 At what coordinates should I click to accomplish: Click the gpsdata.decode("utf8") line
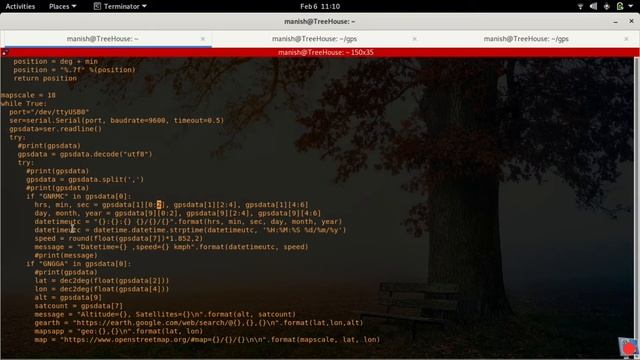point(85,154)
